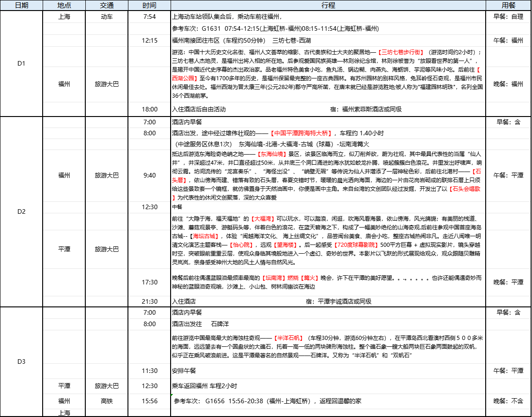Screen dimensions: 532x417
Task: Select the 21:30 time cell
Action: tap(150, 301)
